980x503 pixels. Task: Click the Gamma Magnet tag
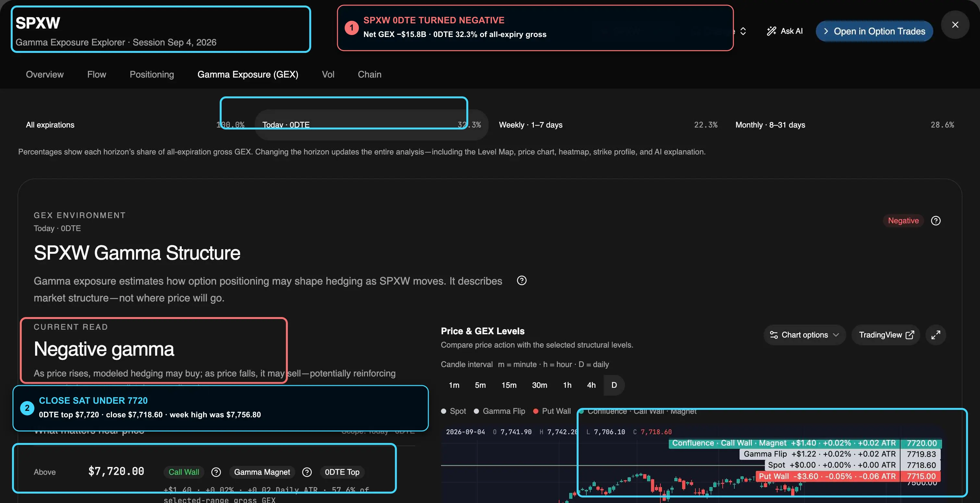(x=262, y=472)
